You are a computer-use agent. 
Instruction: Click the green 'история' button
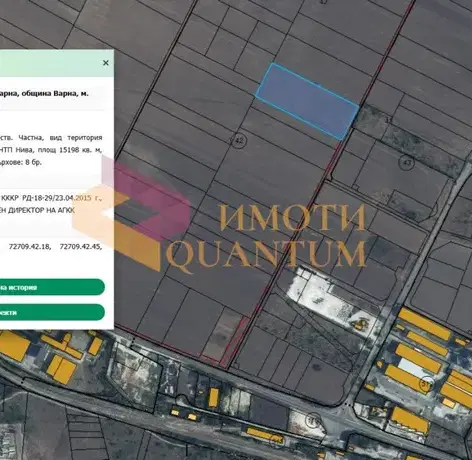[52, 287]
